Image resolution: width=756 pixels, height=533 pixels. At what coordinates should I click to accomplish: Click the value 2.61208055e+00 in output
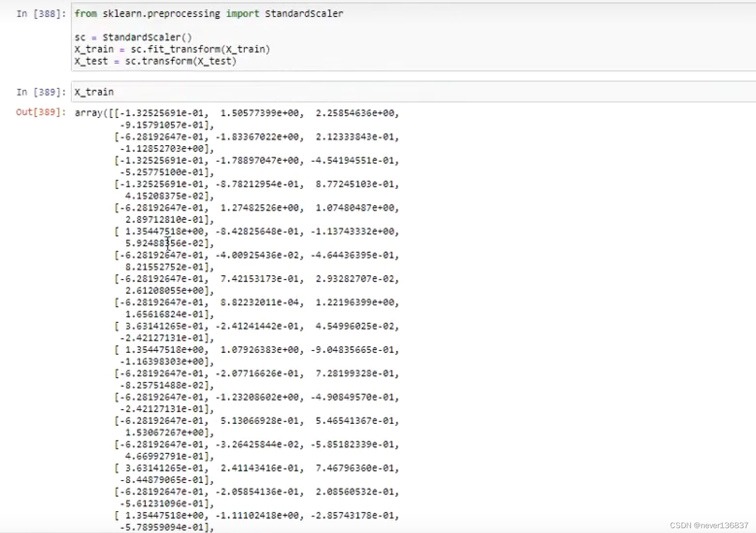(x=165, y=290)
